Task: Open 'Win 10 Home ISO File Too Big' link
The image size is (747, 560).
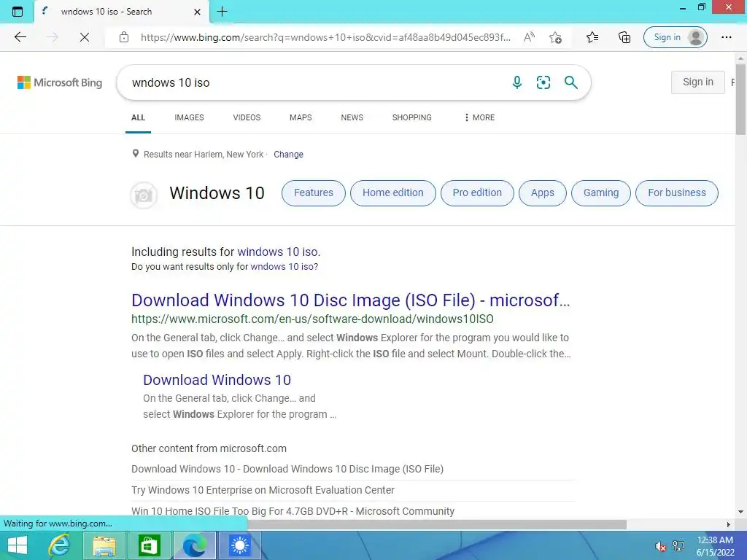Action: [x=293, y=511]
